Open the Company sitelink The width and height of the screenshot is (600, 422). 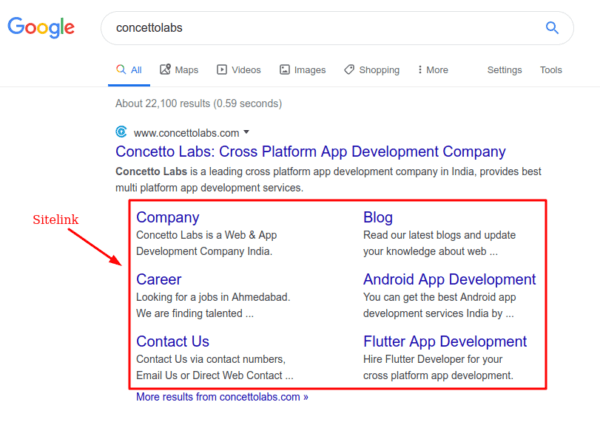tap(167, 217)
